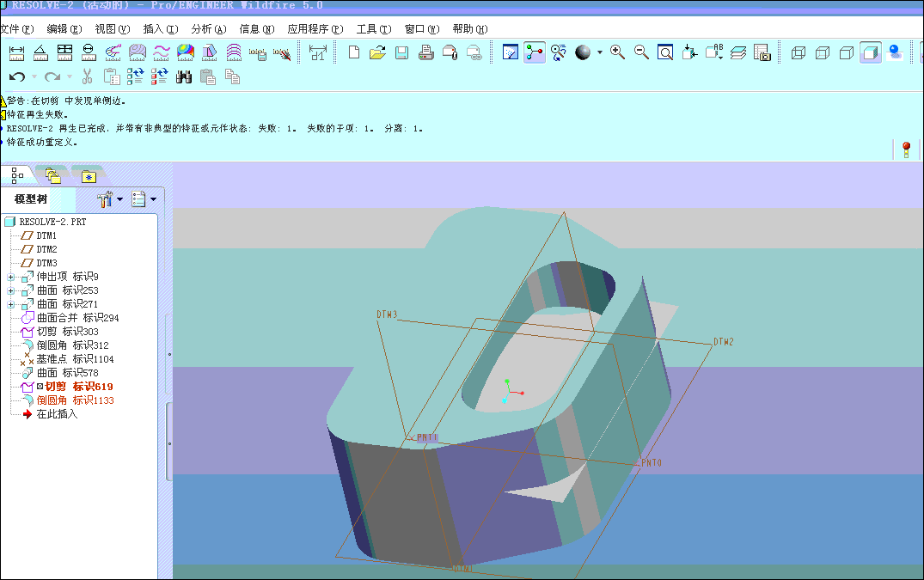Open the regeneration manager icon
Image resolution: width=924 pixels, height=580 pixels.
(160, 76)
